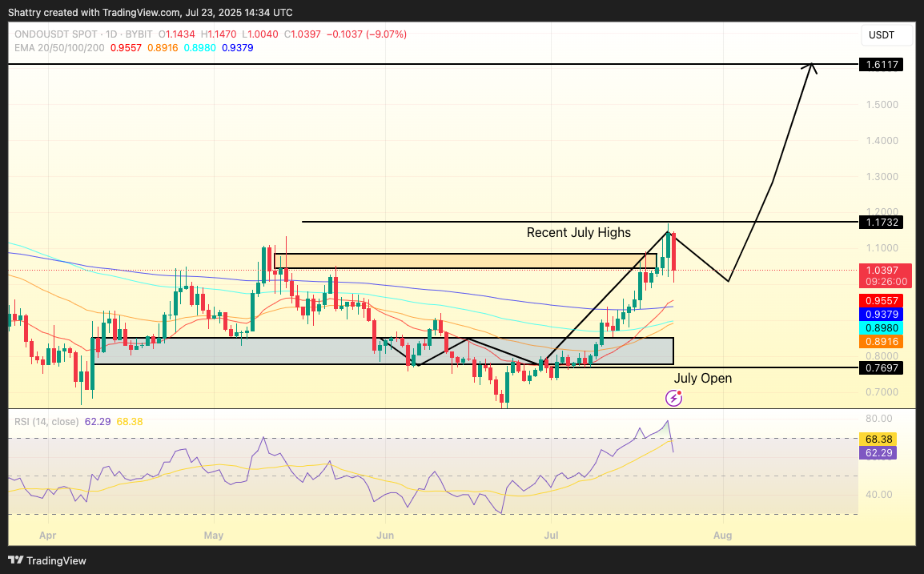The image size is (924, 574).
Task: Click the arrowhead at the 1.6117 target
Action: [x=813, y=67]
